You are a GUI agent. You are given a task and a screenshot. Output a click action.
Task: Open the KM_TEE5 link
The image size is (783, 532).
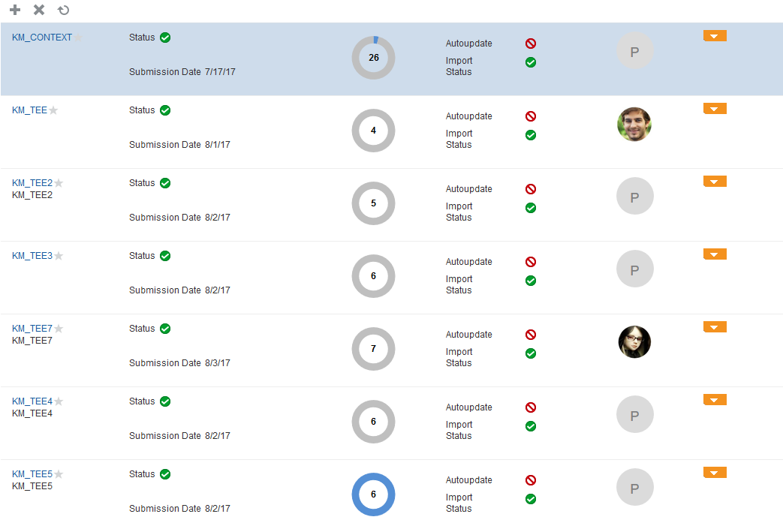pyautogui.click(x=32, y=474)
